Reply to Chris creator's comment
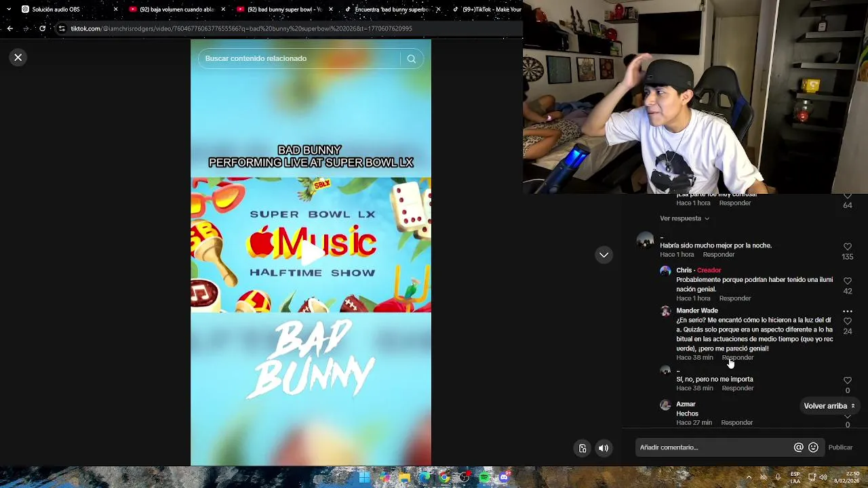The image size is (868, 488). pyautogui.click(x=735, y=298)
